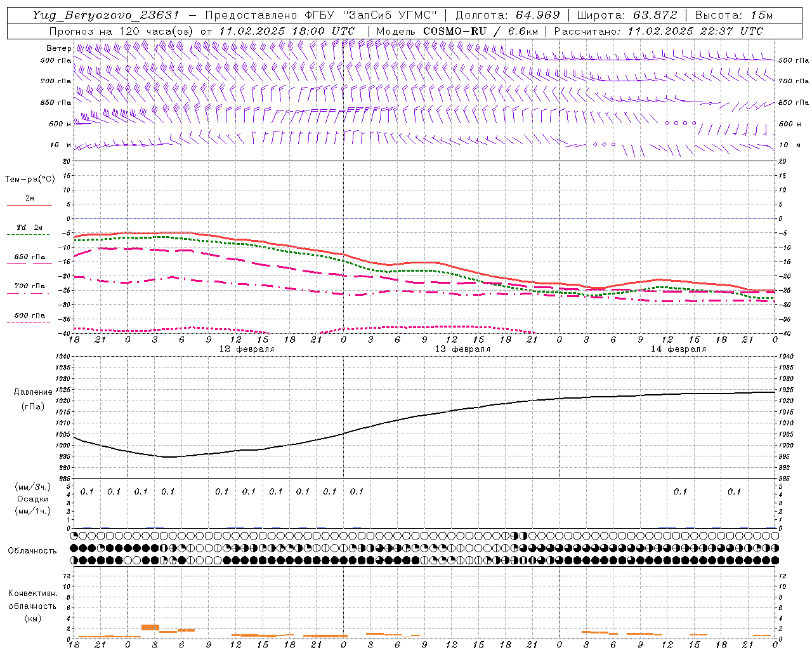Viewport: 812px width, 650px height.
Task: Click the (мм/1ч.) precipitation unit label
Action: pyautogui.click(x=32, y=511)
